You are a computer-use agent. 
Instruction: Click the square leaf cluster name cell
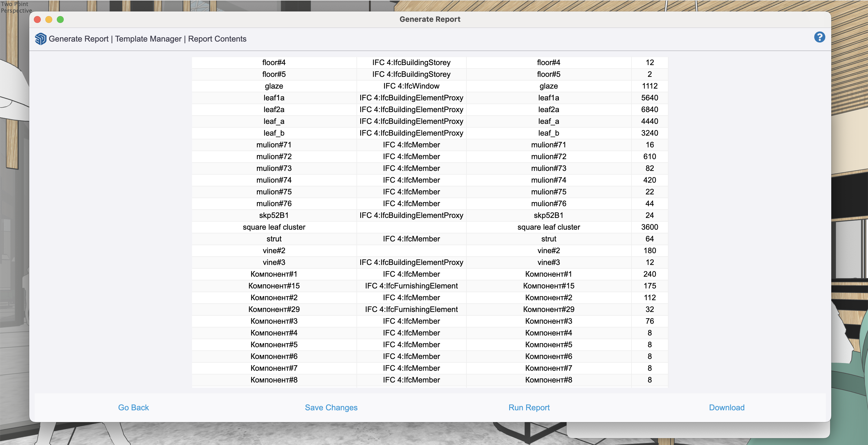click(274, 227)
